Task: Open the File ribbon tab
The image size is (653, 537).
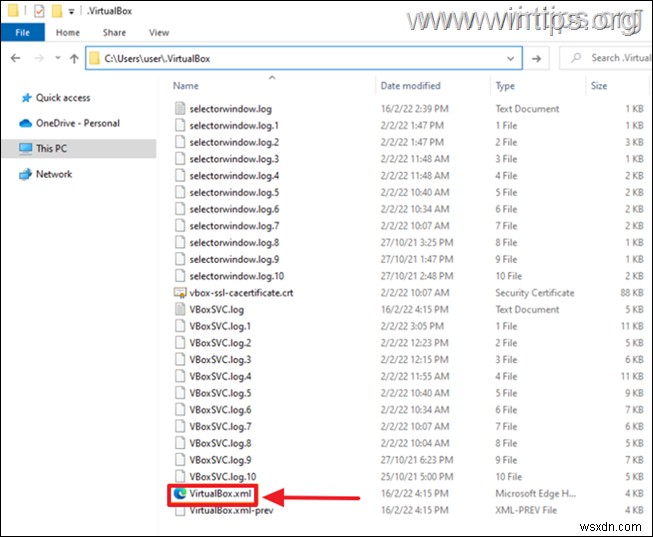Action: click(x=22, y=32)
